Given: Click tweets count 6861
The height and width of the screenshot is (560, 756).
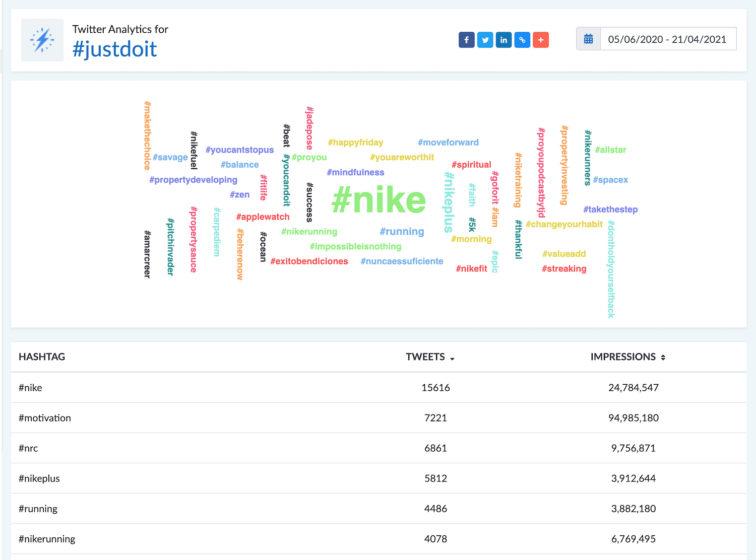Looking at the screenshot, I should tap(435, 448).
